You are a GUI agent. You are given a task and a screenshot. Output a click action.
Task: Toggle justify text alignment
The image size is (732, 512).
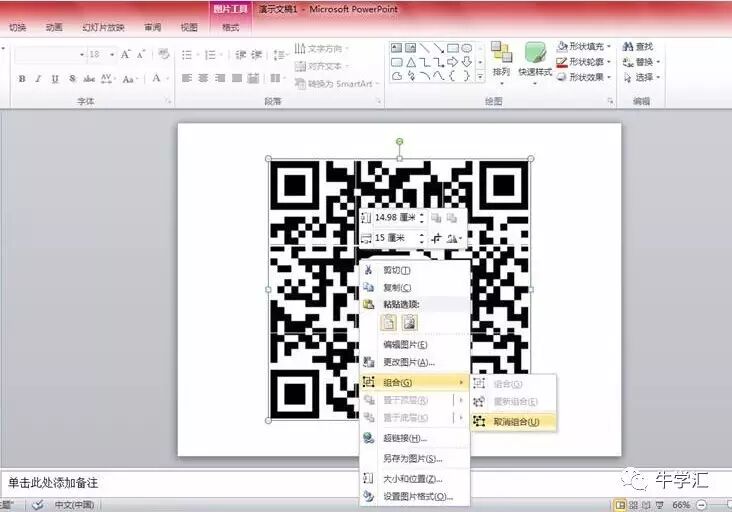(237, 78)
